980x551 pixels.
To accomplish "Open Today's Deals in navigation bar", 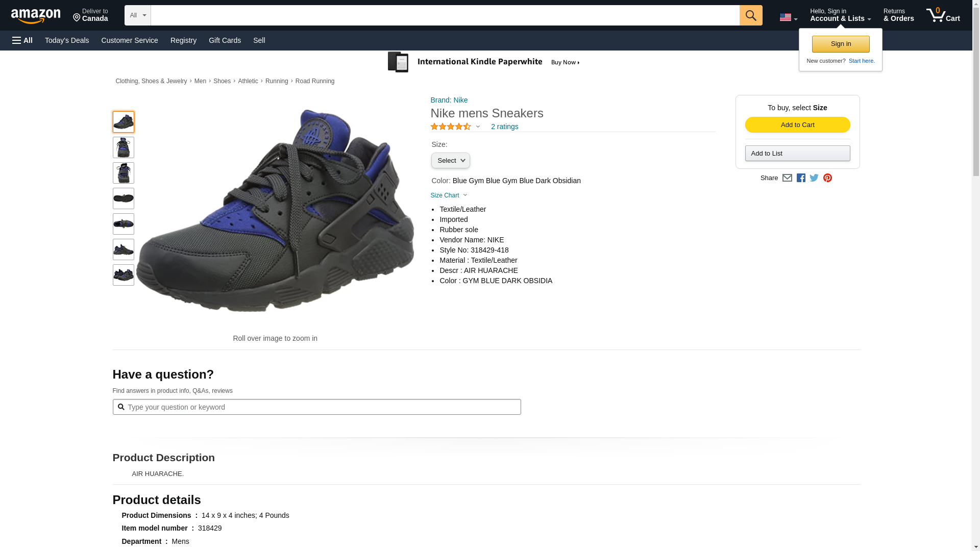I will tap(67, 40).
